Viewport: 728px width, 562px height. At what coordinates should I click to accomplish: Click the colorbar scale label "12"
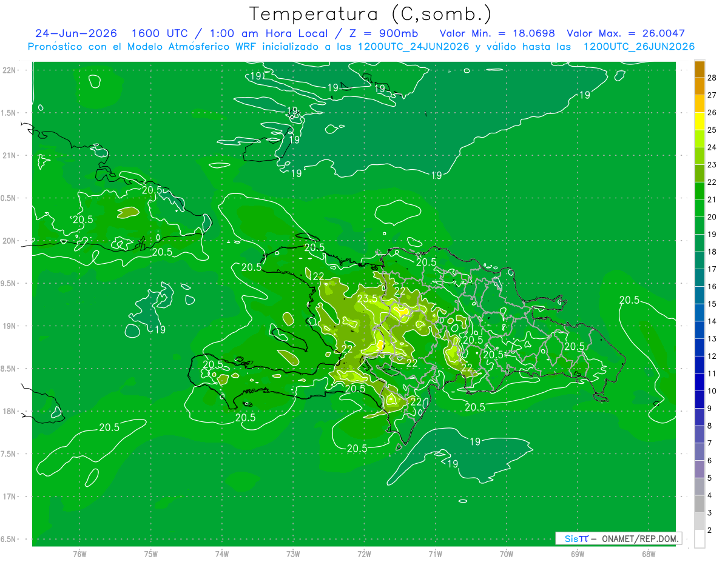[712, 356]
